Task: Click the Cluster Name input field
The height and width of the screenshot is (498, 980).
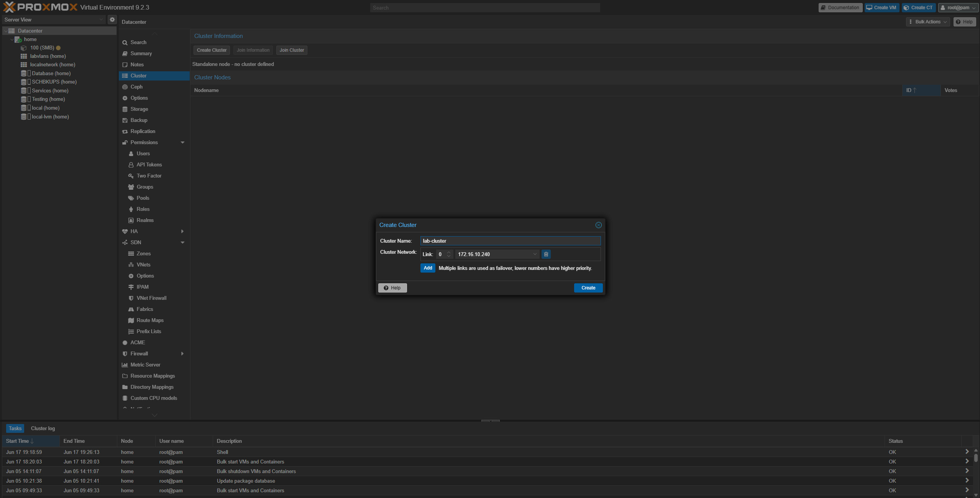Action: [510, 241]
